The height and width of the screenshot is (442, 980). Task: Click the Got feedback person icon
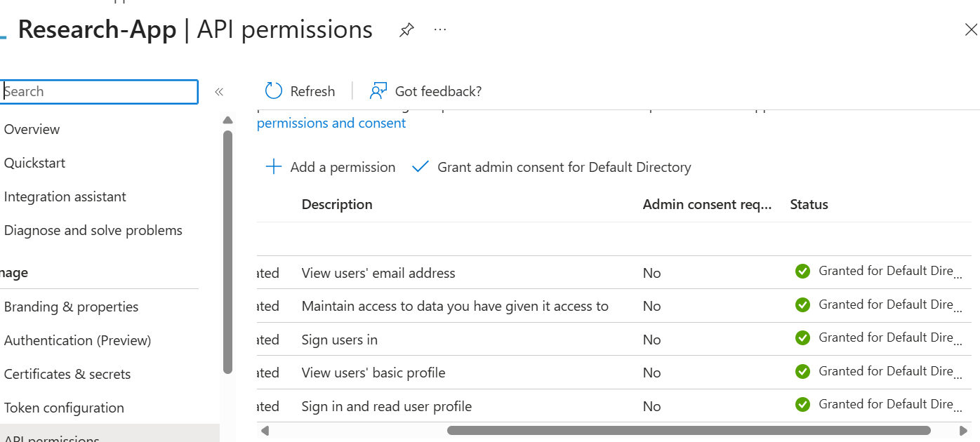(x=378, y=91)
